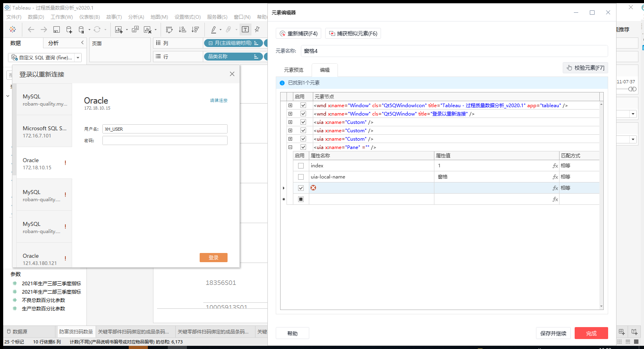Click the orange 登录 button
Screen dimensions: 644x349
point(214,257)
